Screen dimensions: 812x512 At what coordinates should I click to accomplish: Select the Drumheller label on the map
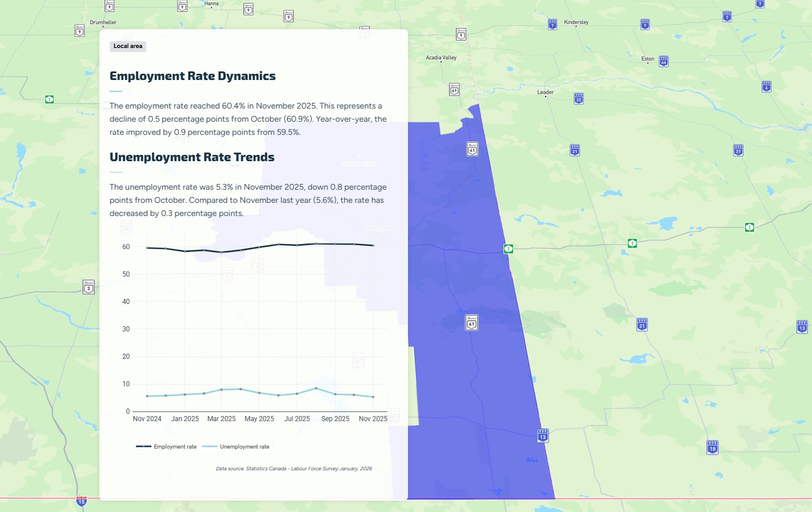pyautogui.click(x=102, y=22)
